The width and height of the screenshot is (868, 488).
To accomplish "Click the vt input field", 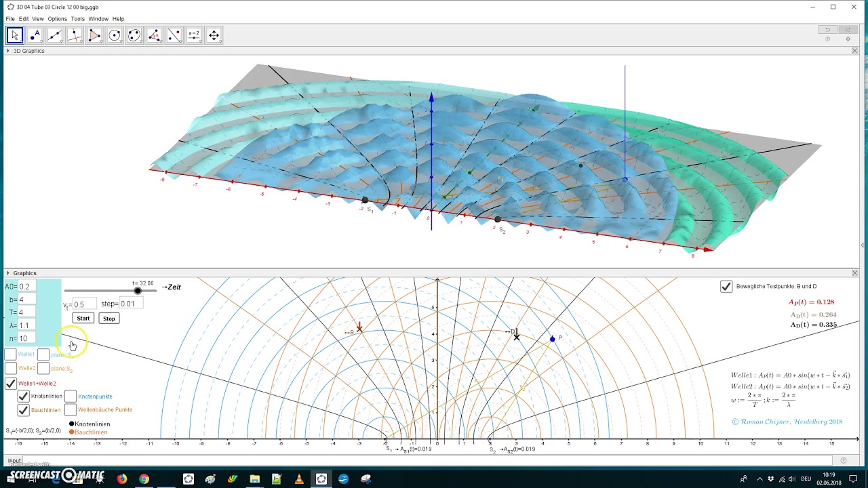I will tap(83, 304).
